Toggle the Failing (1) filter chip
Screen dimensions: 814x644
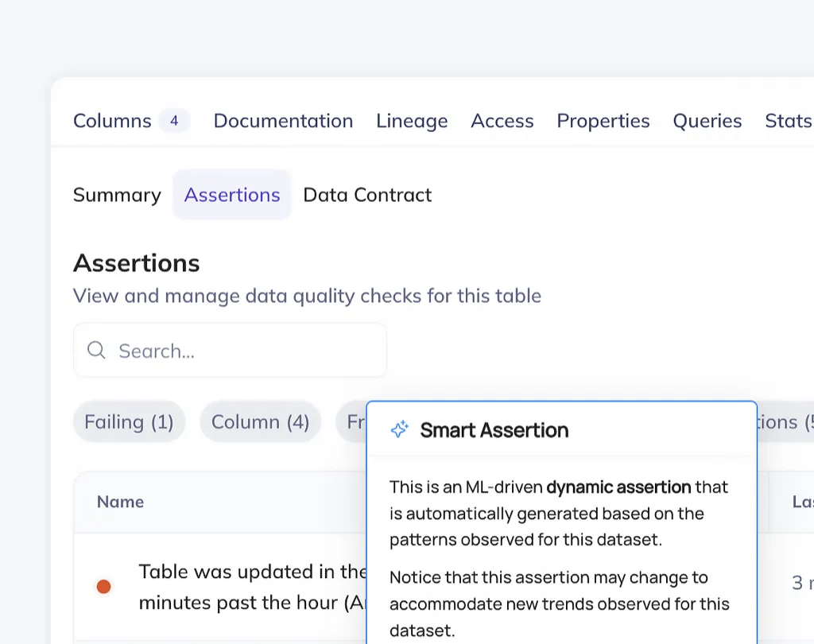pyautogui.click(x=129, y=421)
